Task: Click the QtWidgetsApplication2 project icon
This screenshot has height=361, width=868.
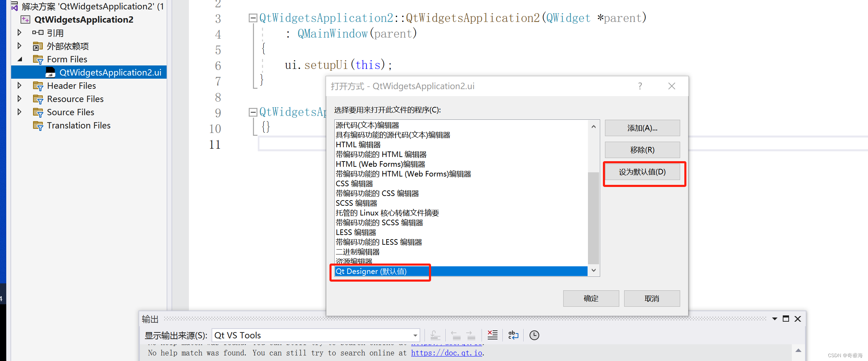Action: 25,19
